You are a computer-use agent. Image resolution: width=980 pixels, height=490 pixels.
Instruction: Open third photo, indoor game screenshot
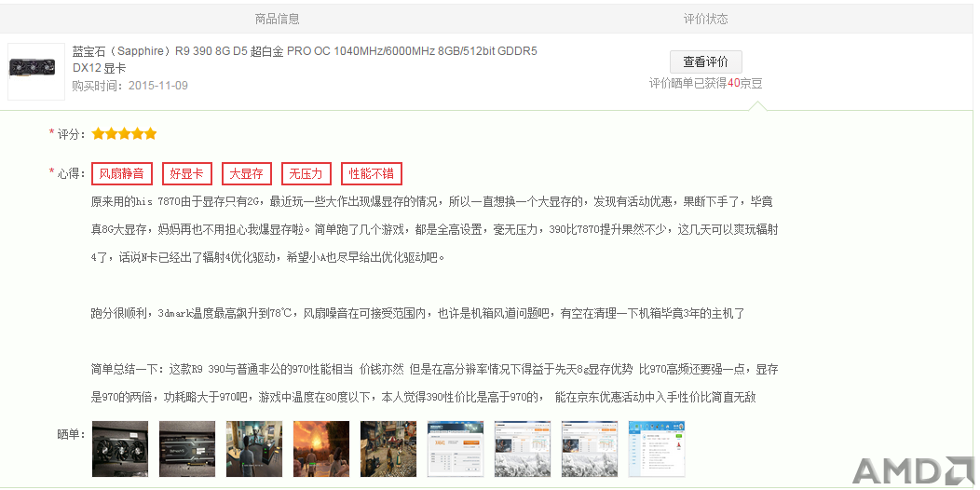(x=254, y=449)
